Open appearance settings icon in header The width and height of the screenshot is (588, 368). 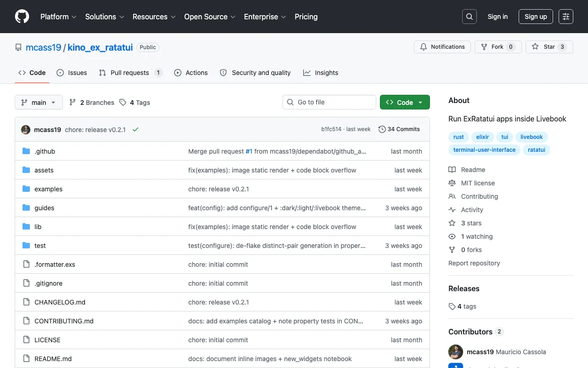pos(566,17)
